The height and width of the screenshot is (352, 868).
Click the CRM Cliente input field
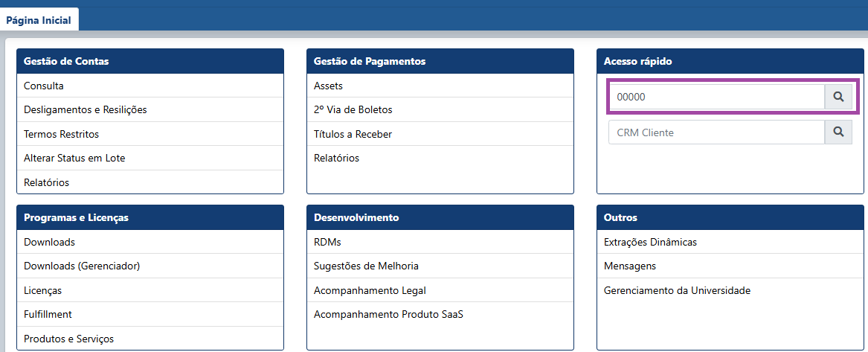[x=716, y=132]
